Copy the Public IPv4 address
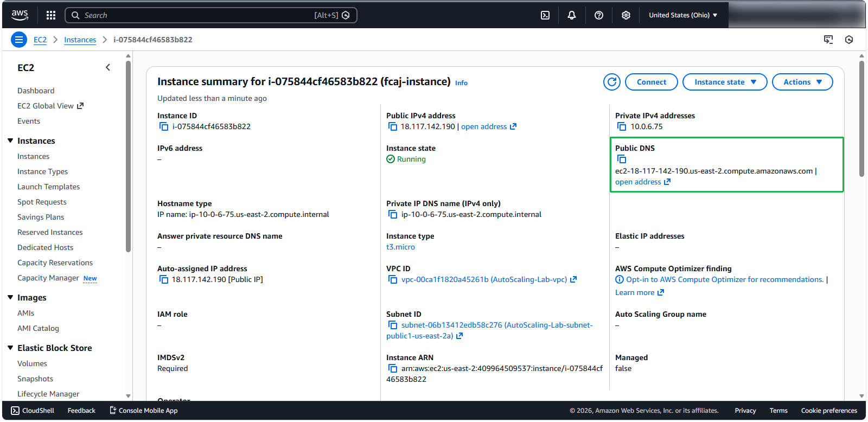This screenshot has height=422, width=868. coord(393,126)
